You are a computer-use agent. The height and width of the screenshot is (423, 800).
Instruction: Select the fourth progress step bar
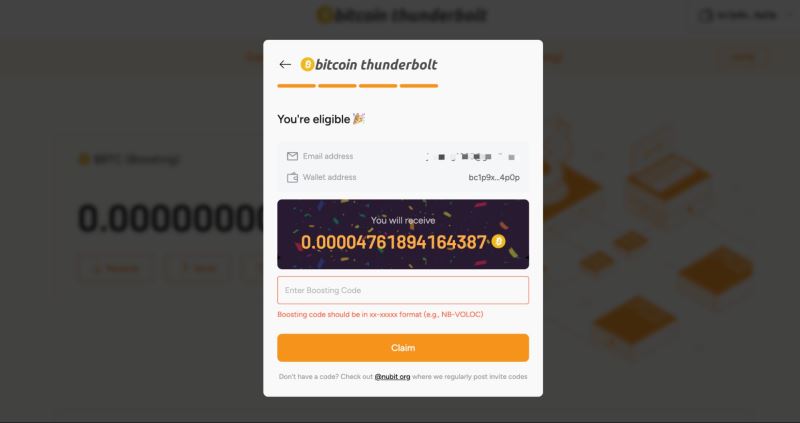[419, 86]
